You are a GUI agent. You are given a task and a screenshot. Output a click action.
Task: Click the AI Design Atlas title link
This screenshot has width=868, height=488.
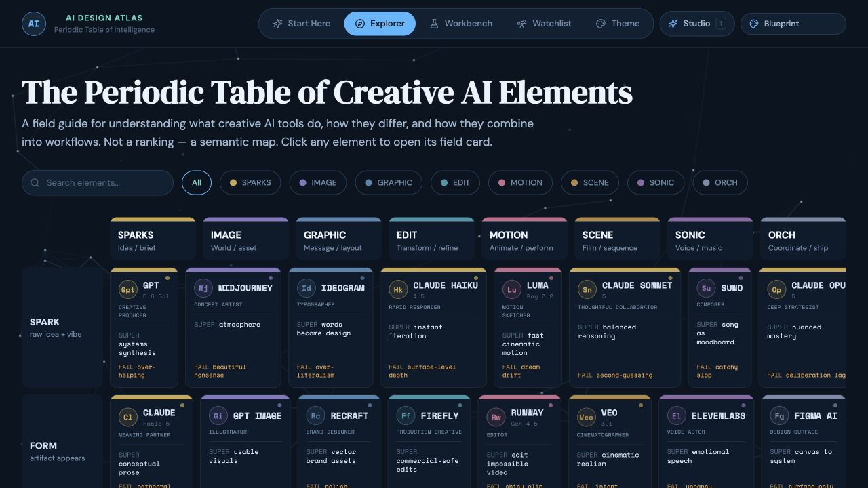[104, 18]
